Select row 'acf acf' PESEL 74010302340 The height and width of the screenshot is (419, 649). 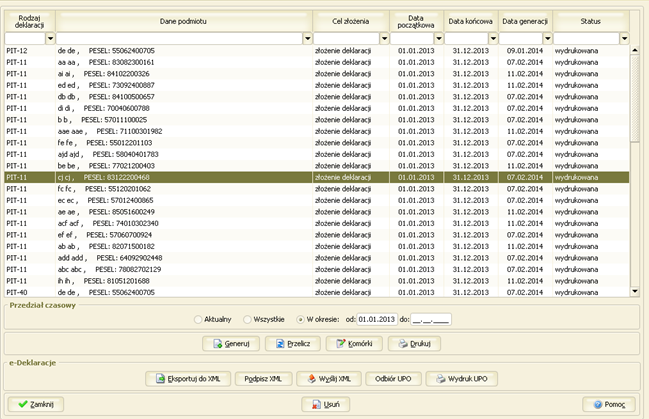(x=317, y=224)
